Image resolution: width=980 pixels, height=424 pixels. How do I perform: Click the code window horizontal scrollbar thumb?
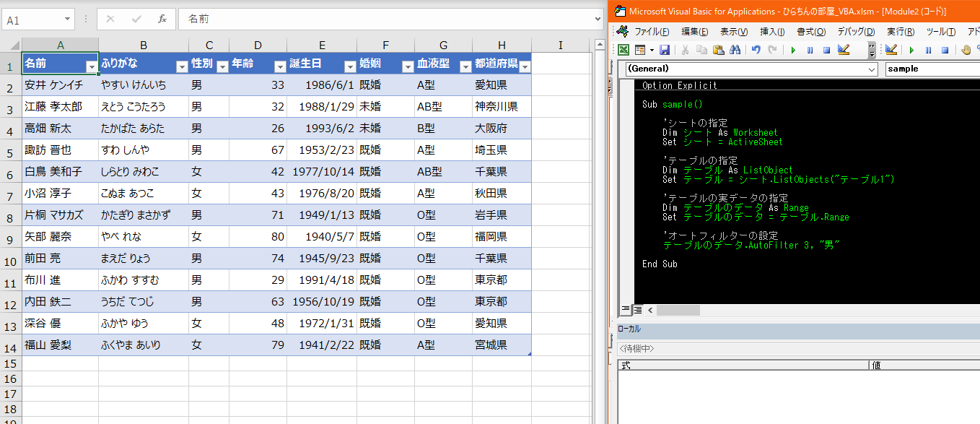coord(678,310)
